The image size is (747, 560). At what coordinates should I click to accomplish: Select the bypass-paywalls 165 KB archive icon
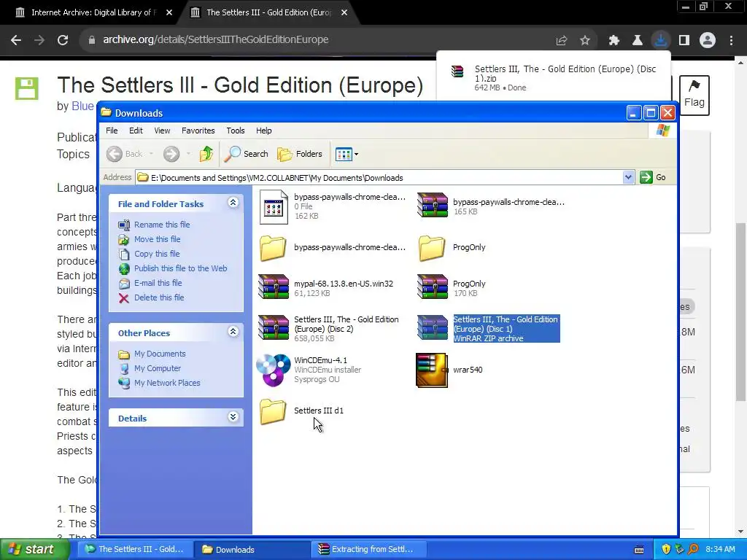coord(433,205)
